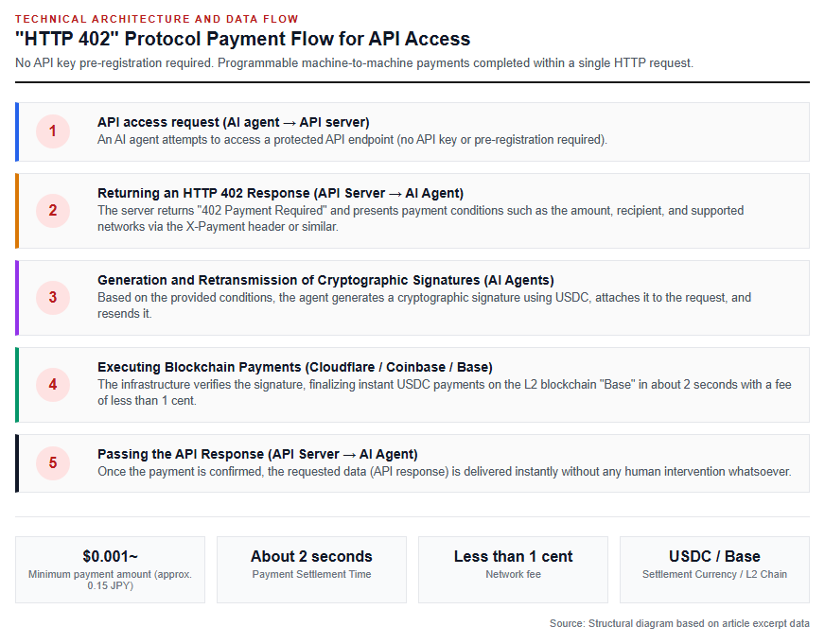Select the orange accent bar of step 2

coord(17,211)
